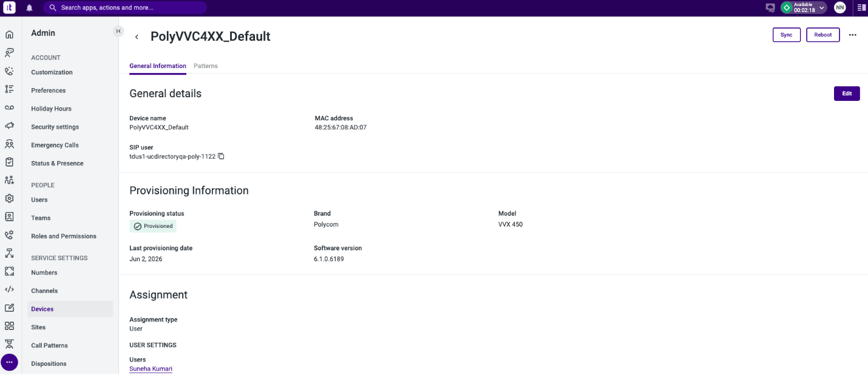The height and width of the screenshot is (378, 868).
Task: Open the right side panel icon
Action: (861, 8)
